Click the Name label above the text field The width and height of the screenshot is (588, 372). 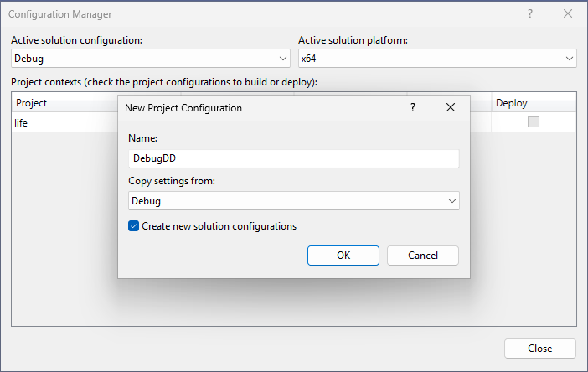(143, 137)
